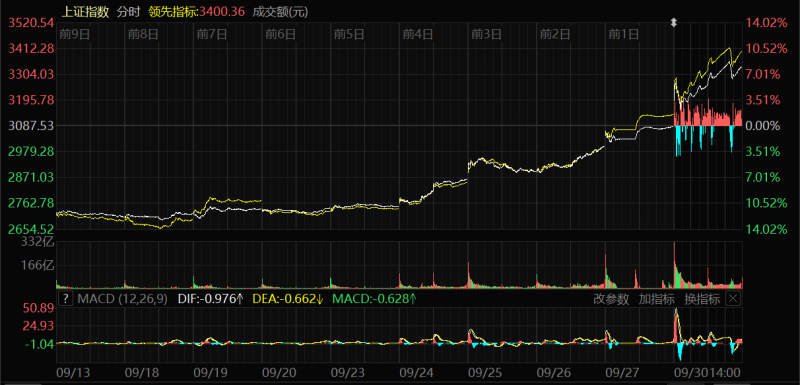
Task: Click 换指标 to switch indicator
Action: pyautogui.click(x=702, y=299)
